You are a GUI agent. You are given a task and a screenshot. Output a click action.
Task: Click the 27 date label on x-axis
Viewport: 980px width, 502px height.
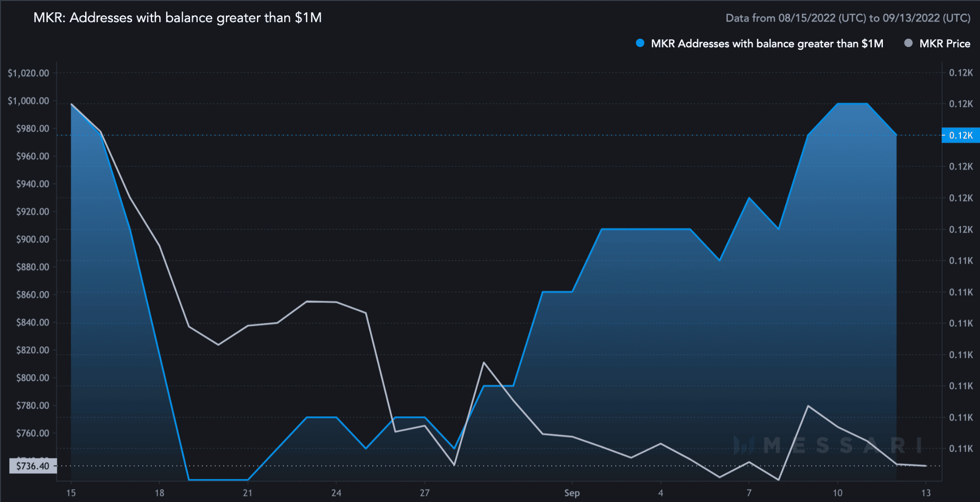(x=424, y=493)
